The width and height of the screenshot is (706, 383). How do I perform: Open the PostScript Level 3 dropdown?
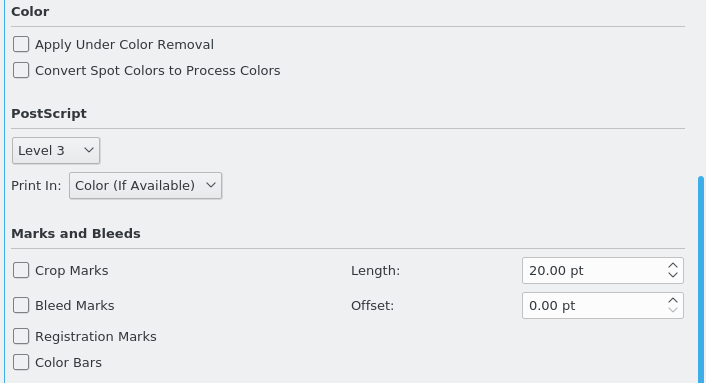point(56,150)
